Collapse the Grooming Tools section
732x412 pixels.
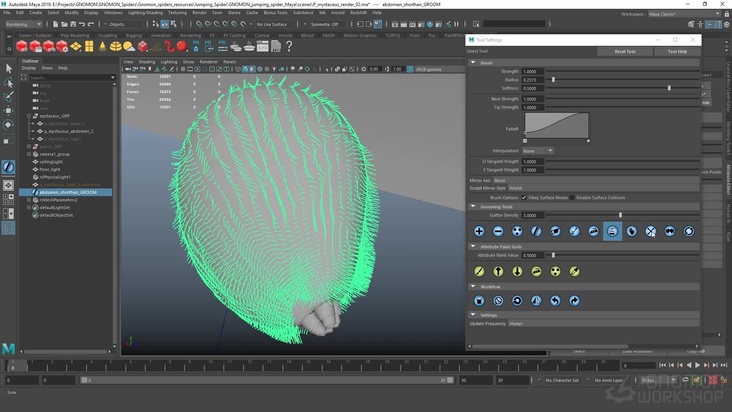coord(473,207)
